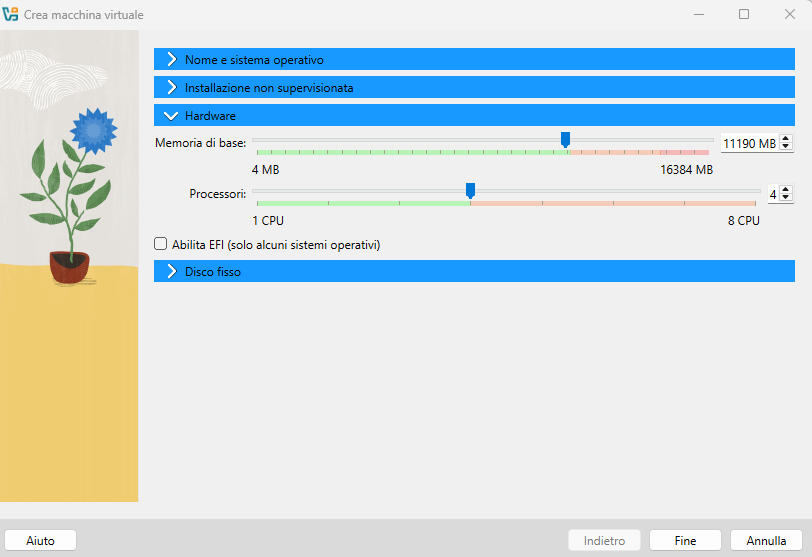The image size is (812, 557).
Task: Decrease base memory with the down arrow
Action: (786, 148)
